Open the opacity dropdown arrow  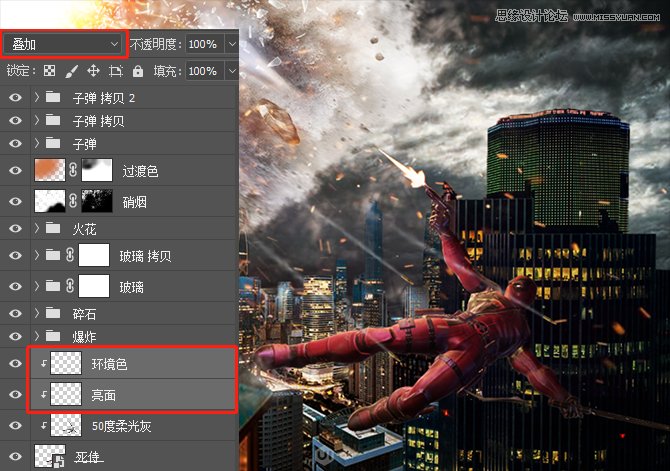click(x=232, y=44)
